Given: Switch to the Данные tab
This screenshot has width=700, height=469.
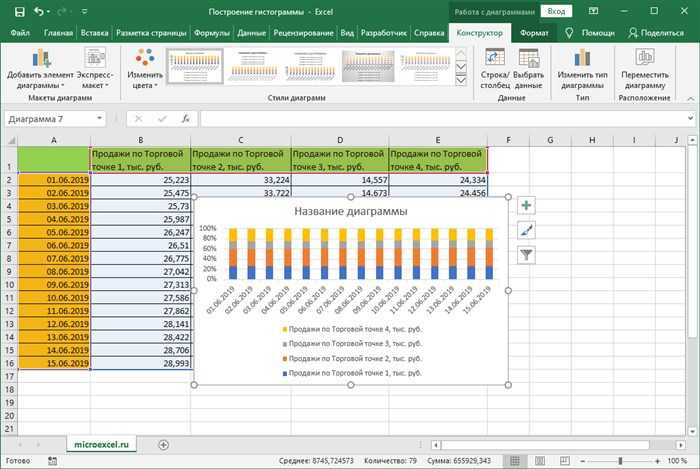Looking at the screenshot, I should click(251, 33).
